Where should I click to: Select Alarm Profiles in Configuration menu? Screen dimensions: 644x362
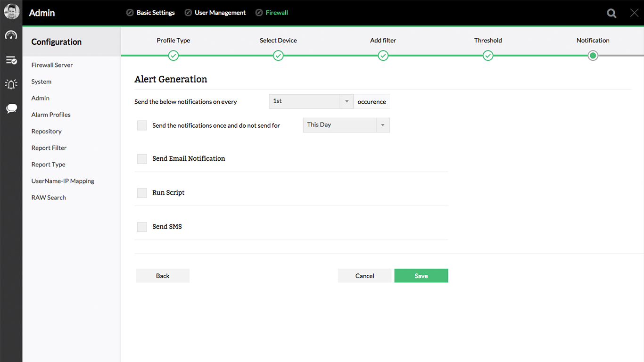[x=51, y=115]
